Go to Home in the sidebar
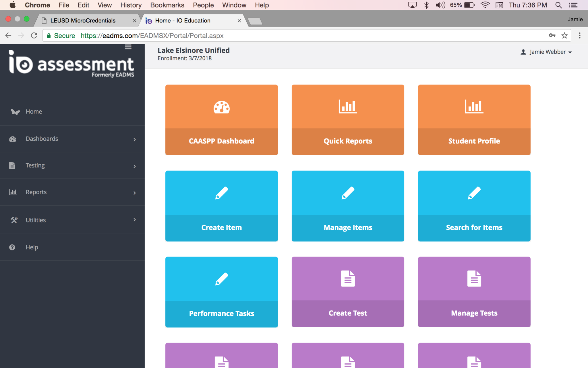This screenshot has width=588, height=368. coord(34,112)
